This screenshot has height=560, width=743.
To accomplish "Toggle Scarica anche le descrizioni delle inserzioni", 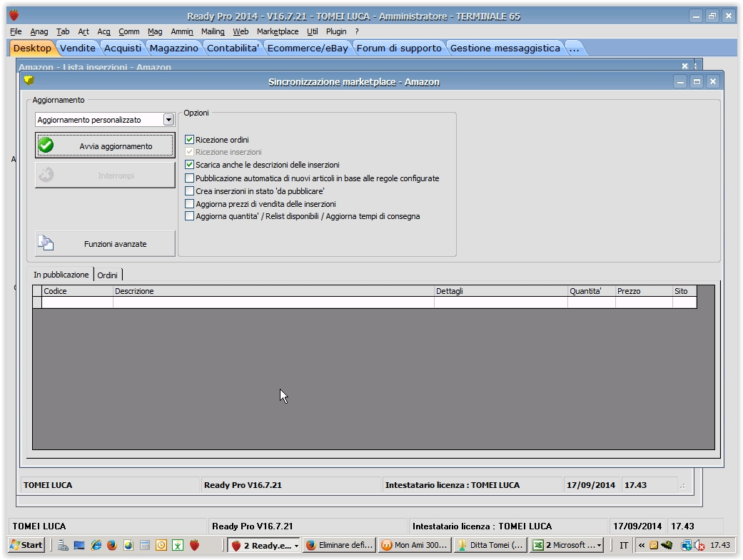I will (x=190, y=164).
